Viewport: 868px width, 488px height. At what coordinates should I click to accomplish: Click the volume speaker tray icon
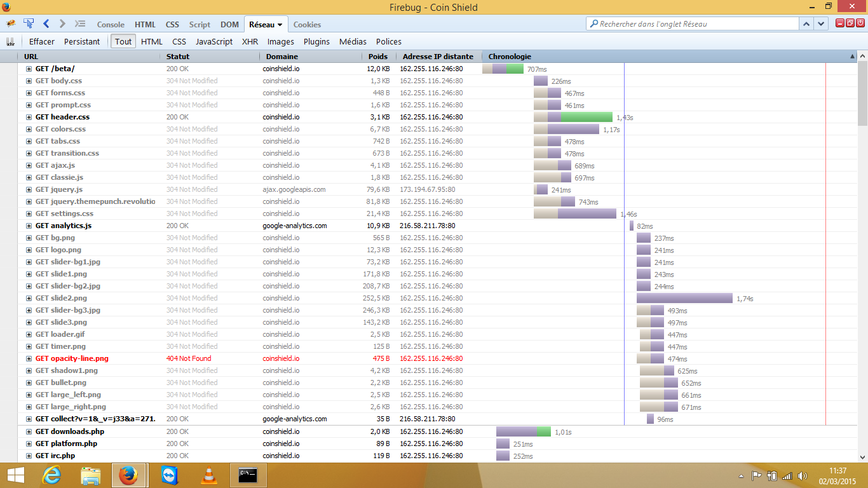(803, 475)
